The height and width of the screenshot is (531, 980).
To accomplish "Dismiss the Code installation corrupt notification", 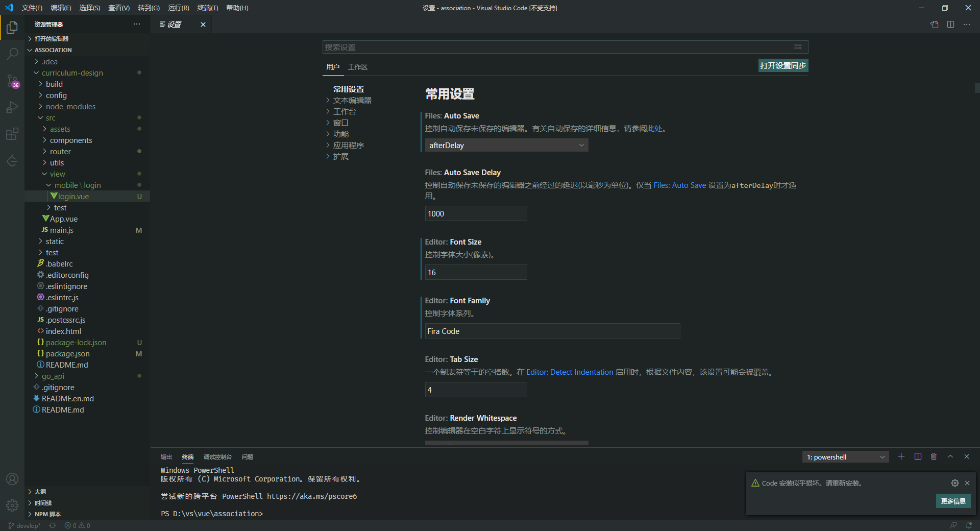I will (x=967, y=483).
